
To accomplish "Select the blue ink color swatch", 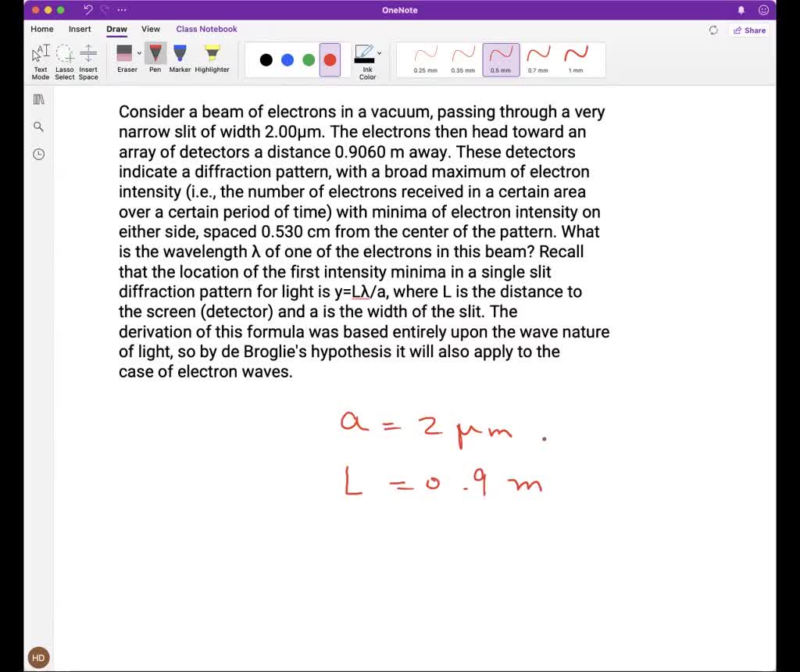I will (287, 59).
